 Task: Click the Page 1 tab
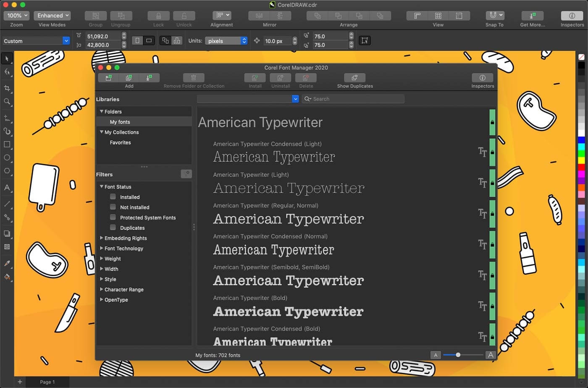click(x=47, y=382)
